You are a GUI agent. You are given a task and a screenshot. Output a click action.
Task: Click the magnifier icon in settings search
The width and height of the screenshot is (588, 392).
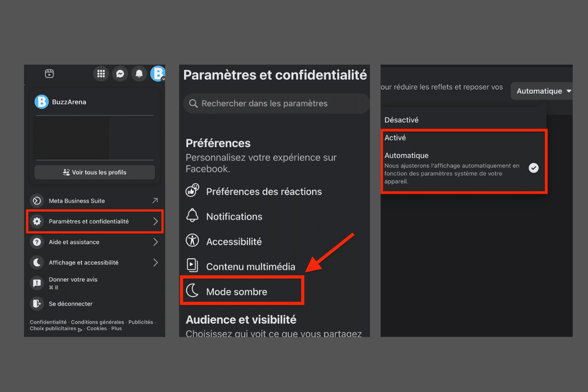[193, 103]
